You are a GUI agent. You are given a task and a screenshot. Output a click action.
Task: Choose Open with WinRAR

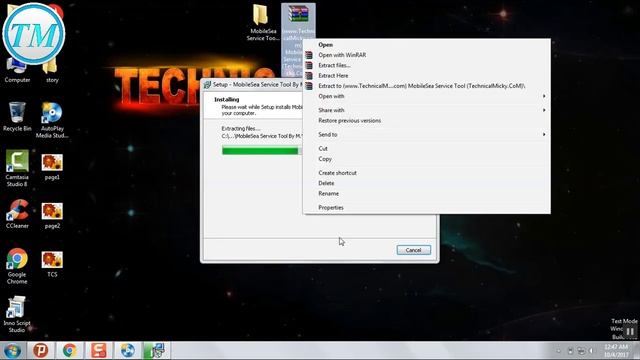click(x=427, y=55)
